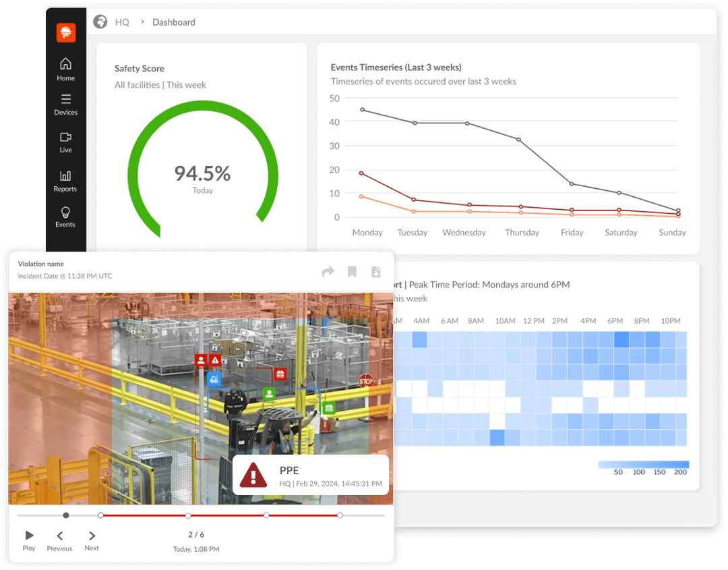Expand the HQ breadcrumb menu

[122, 22]
